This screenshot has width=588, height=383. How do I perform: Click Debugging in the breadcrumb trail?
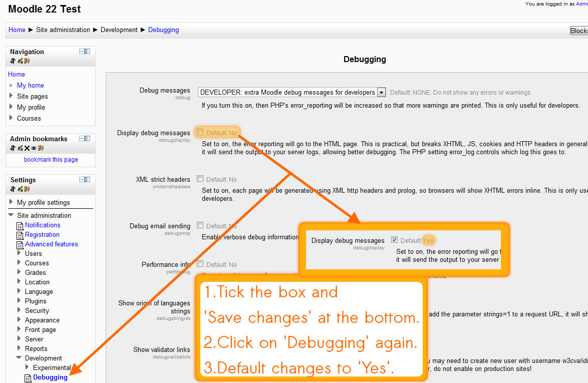(163, 30)
